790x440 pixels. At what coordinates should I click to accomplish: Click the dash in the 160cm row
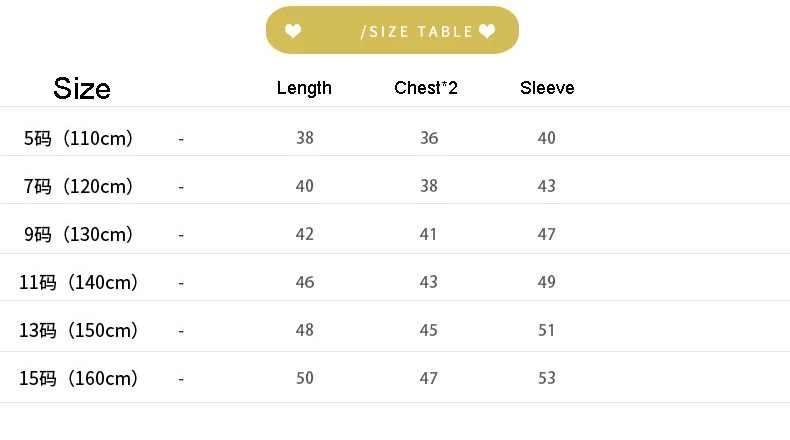[x=181, y=380]
